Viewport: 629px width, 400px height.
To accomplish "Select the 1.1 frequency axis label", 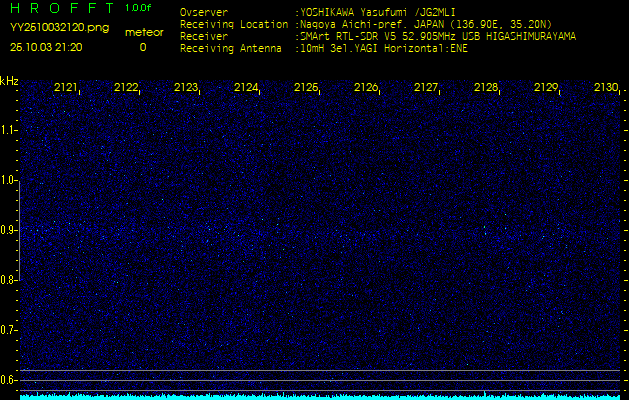I will point(9,130).
